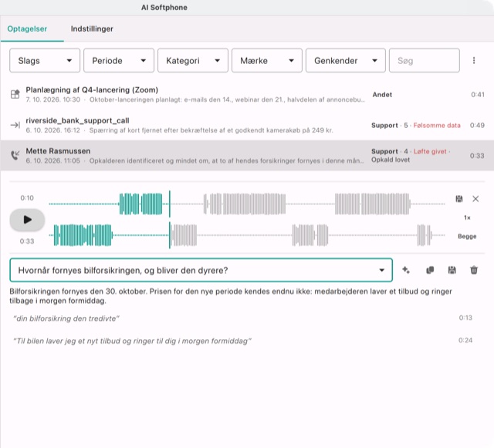Click the 0:49 duration of riverside call

477,126
